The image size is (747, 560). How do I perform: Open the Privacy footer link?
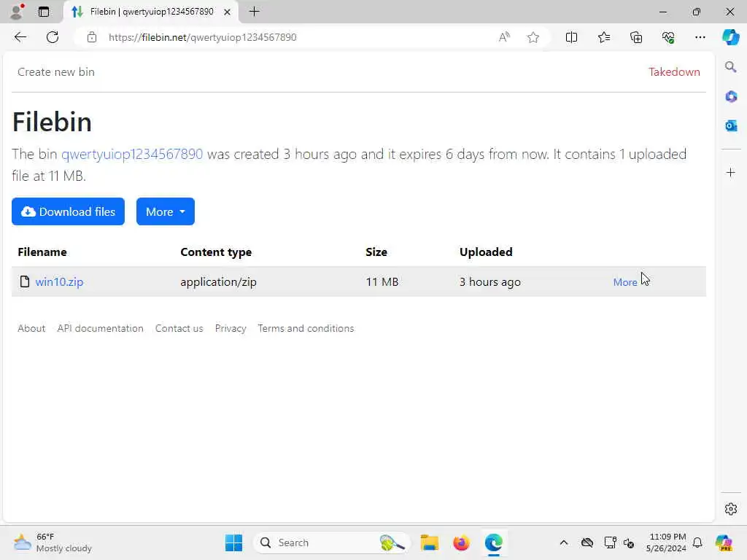point(231,328)
